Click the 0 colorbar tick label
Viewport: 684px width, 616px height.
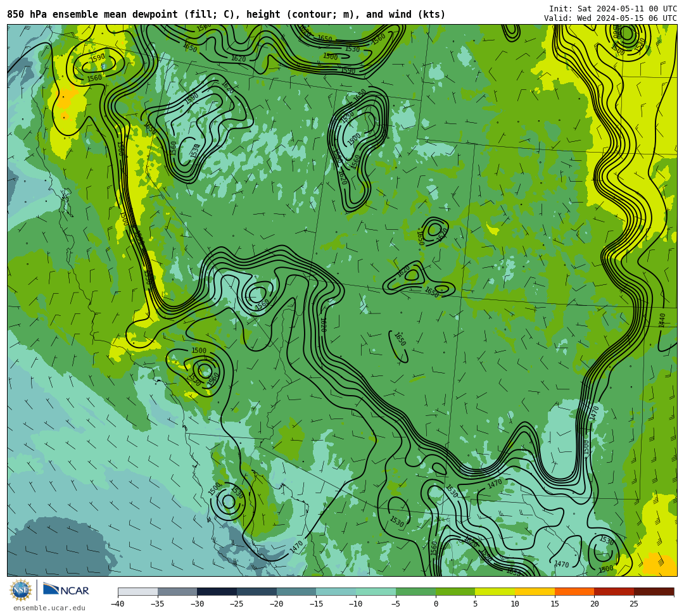click(436, 604)
